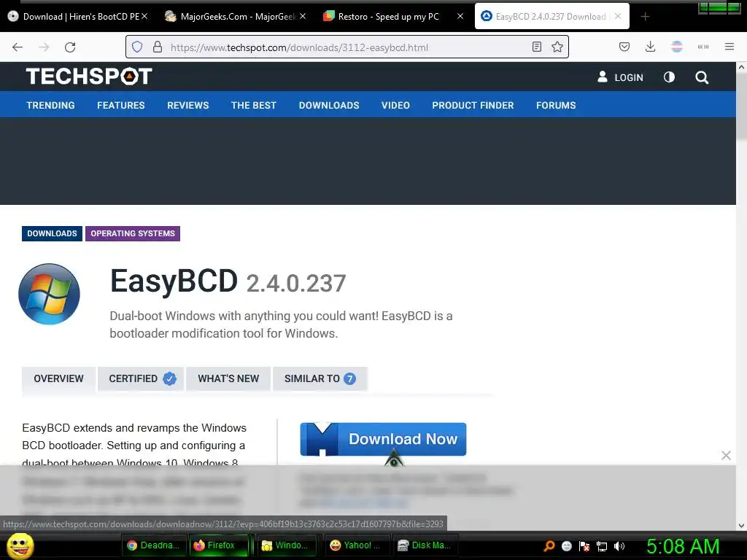Log in via the LOGIN user link
This screenshot has width=747, height=560.
(620, 77)
